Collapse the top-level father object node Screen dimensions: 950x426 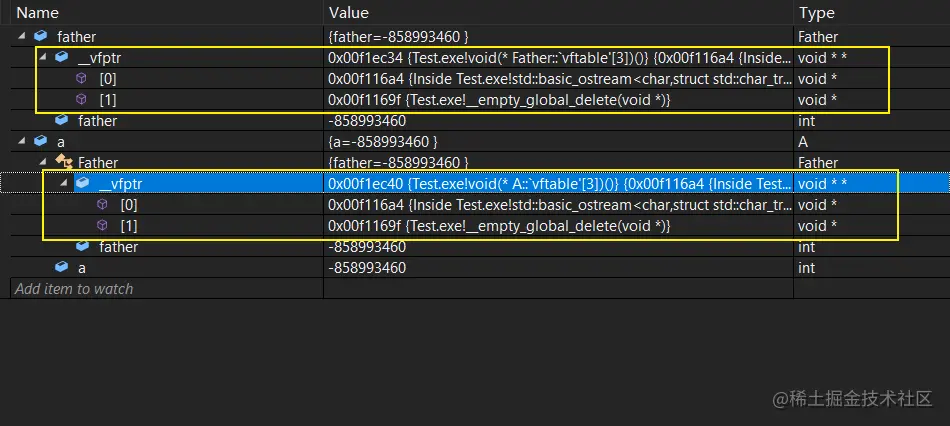click(x=22, y=36)
